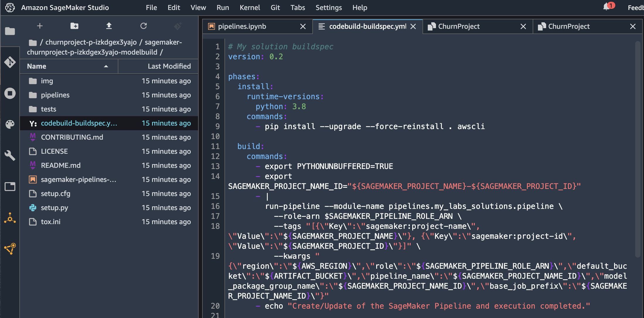Open the img folder
Viewport: 644px width, 318px height.
click(x=109, y=81)
